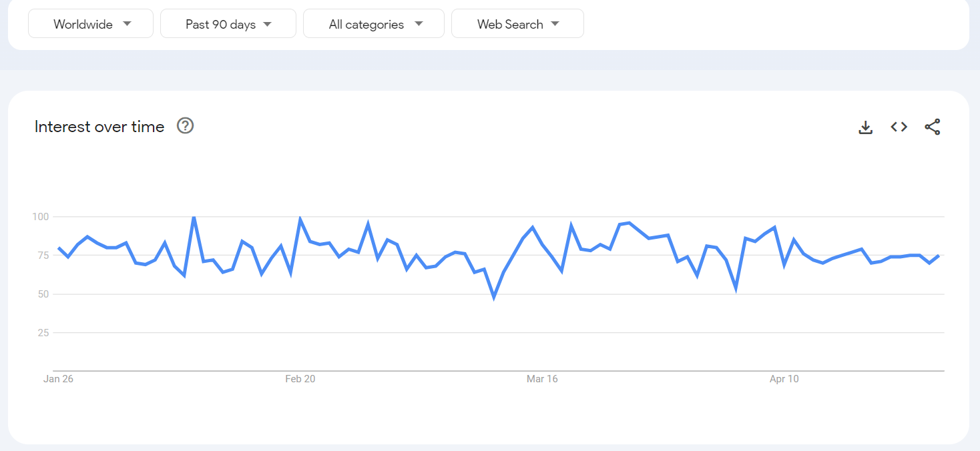Open help tooltip beside Interest over time

[185, 126]
